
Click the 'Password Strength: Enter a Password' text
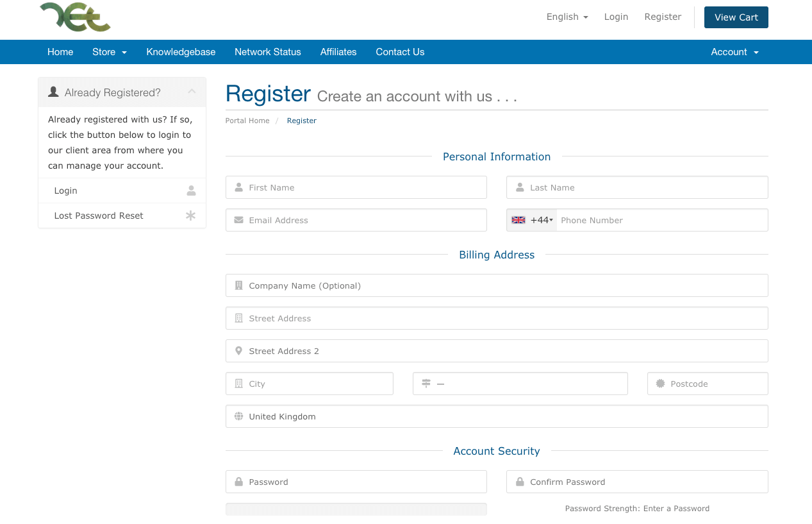[637, 509]
